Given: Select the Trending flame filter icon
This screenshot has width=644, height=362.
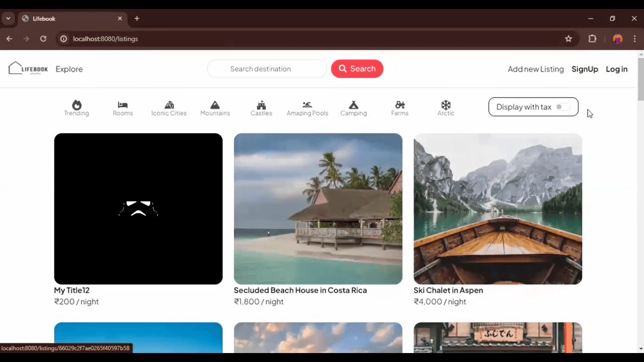Looking at the screenshot, I should click(x=77, y=105).
